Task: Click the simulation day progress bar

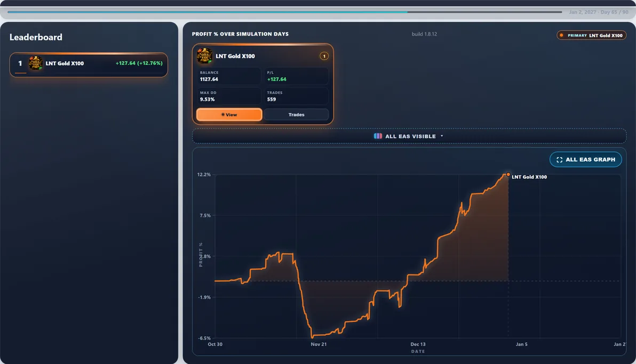Action: tap(285, 12)
